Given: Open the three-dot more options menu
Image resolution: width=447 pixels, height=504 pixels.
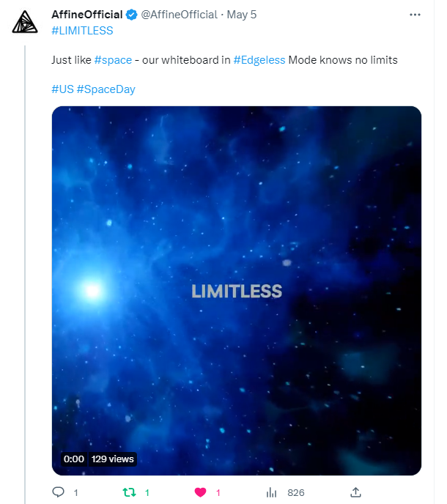Looking at the screenshot, I should click(416, 15).
